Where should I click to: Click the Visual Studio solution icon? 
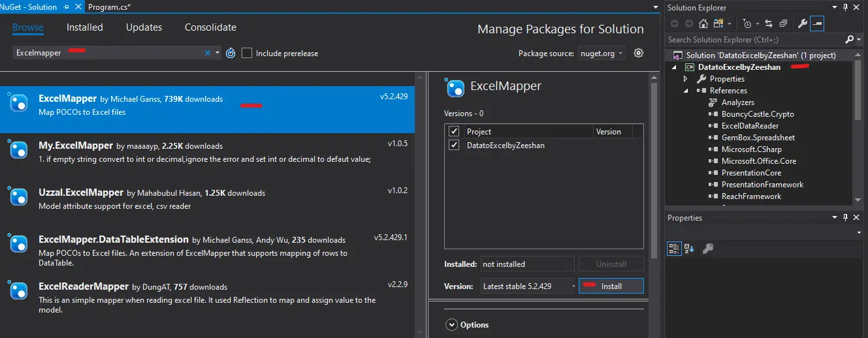677,55
